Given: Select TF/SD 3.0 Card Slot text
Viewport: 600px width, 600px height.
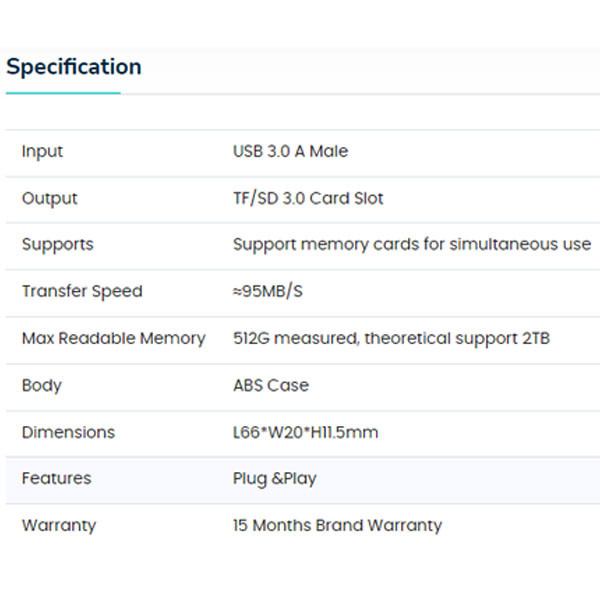Looking at the screenshot, I should (308, 198).
